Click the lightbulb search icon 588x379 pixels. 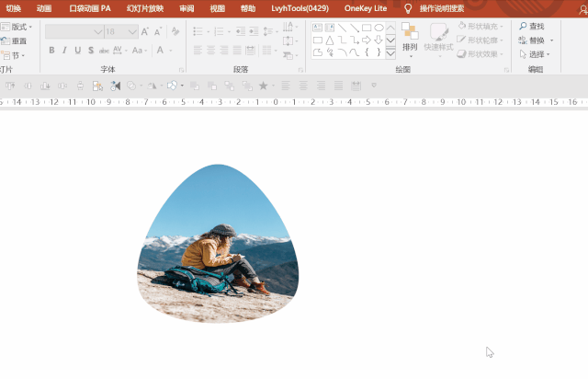click(x=408, y=8)
